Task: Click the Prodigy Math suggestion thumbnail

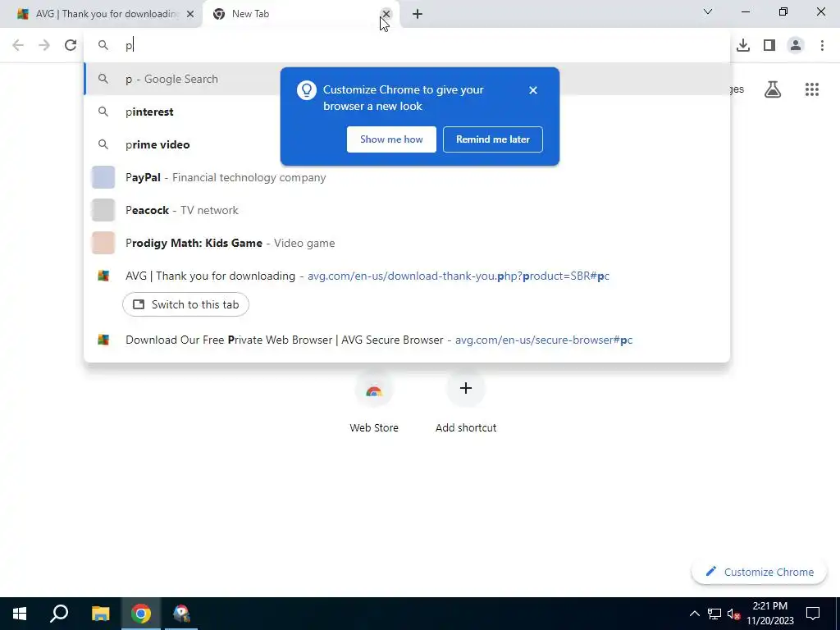Action: coord(103,243)
